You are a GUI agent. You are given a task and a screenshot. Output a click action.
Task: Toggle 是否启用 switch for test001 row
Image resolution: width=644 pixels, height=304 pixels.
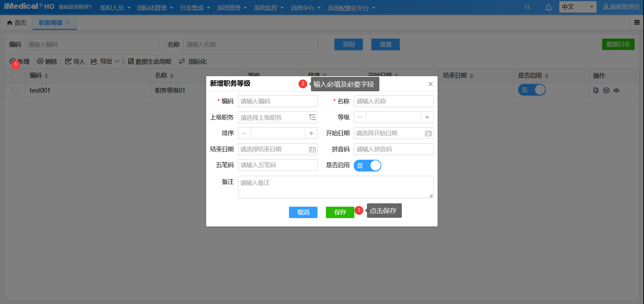532,90
